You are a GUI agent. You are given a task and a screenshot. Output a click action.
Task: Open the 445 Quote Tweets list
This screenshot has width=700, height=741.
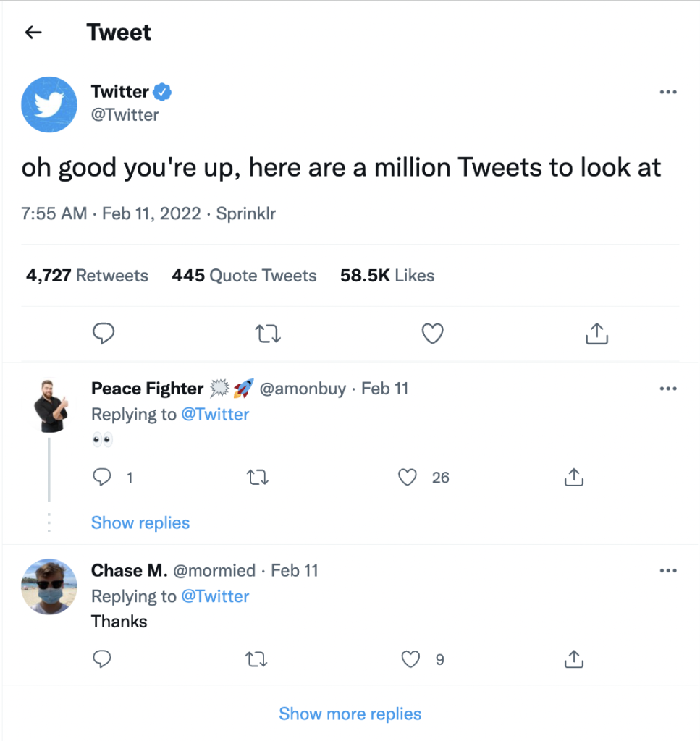(244, 276)
